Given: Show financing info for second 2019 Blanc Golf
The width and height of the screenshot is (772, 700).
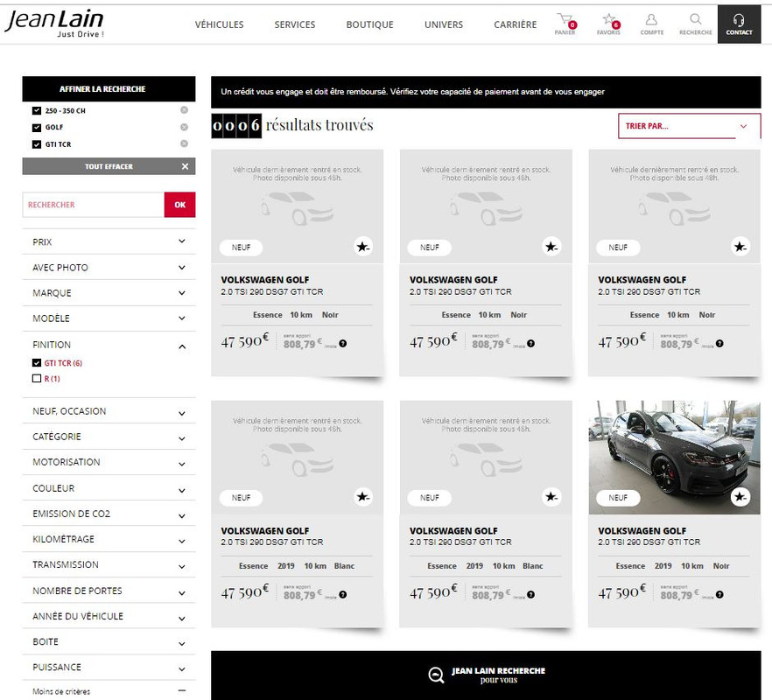Looking at the screenshot, I should point(530,595).
